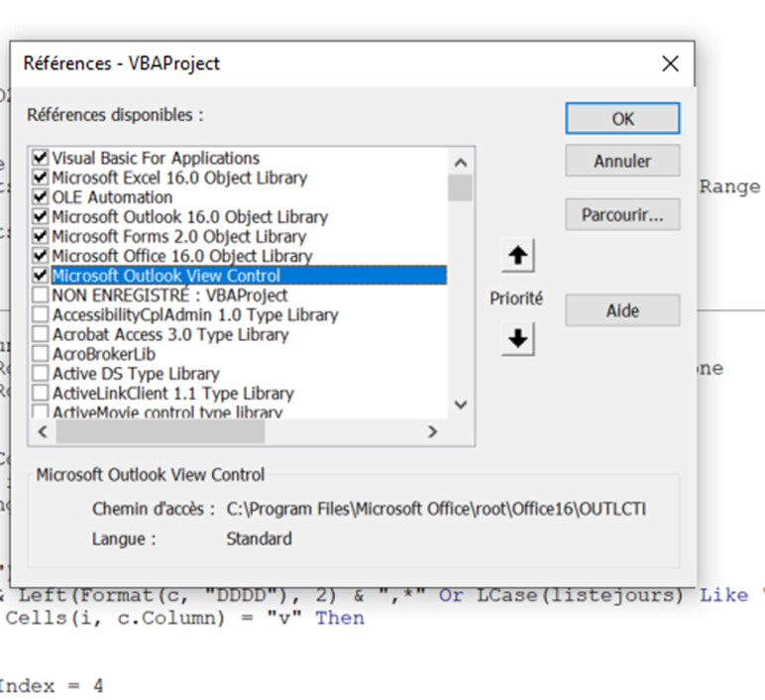Uncheck Microsoft Office 16.0 Object Library
This screenshot has width=765, height=700.
coord(40,255)
